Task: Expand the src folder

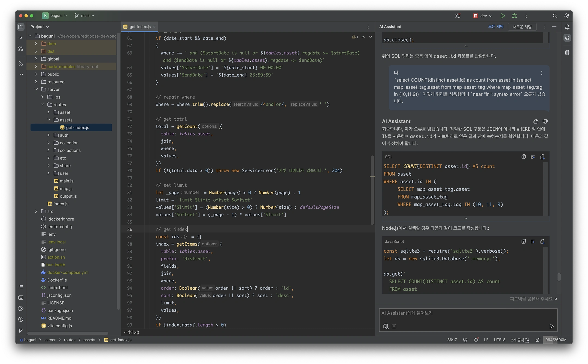Action: click(36, 211)
